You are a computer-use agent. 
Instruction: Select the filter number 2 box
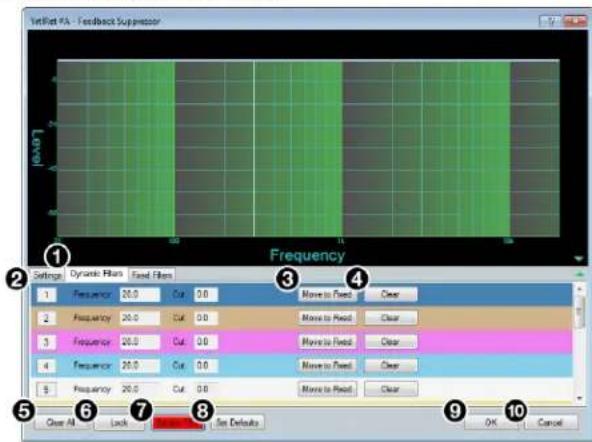(47, 318)
